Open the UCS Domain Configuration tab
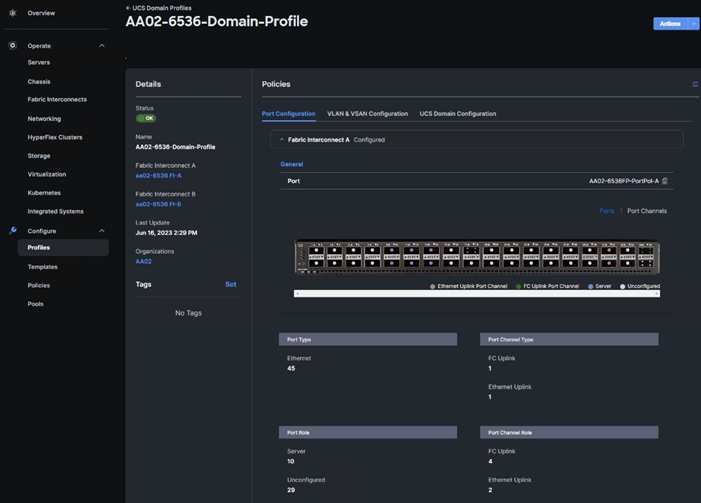The image size is (701, 503). (458, 114)
